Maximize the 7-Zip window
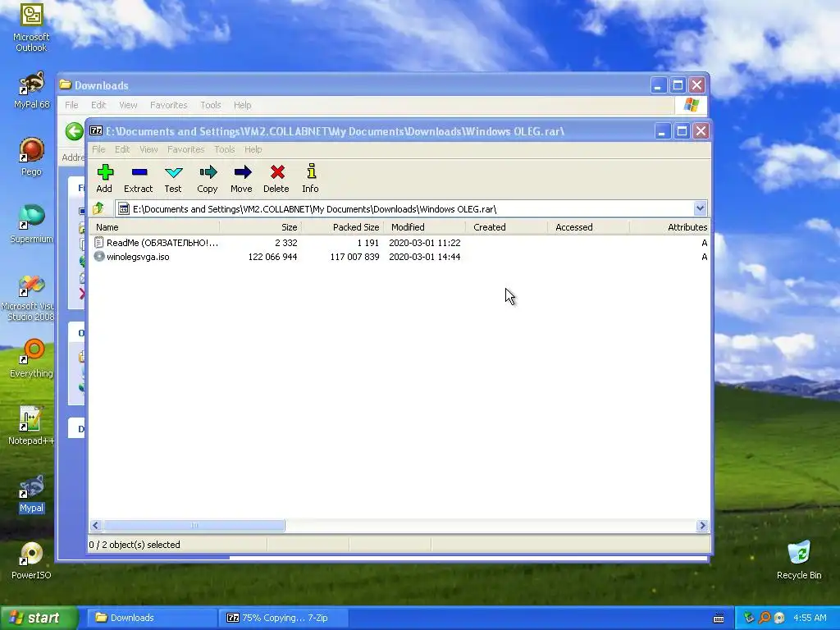Screen dimensions: 840x630 (x=682, y=131)
